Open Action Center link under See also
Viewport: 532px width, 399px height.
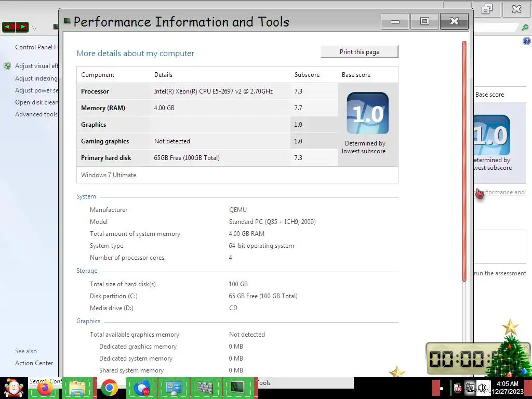34,363
